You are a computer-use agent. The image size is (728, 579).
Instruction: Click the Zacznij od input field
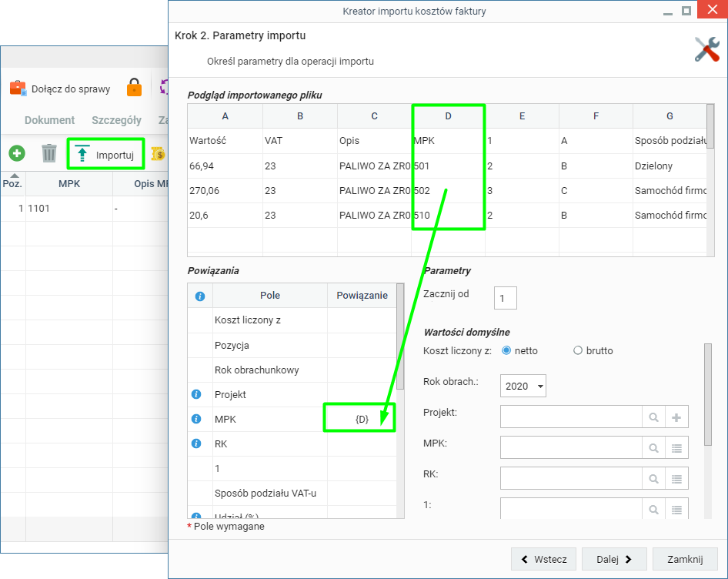(505, 298)
